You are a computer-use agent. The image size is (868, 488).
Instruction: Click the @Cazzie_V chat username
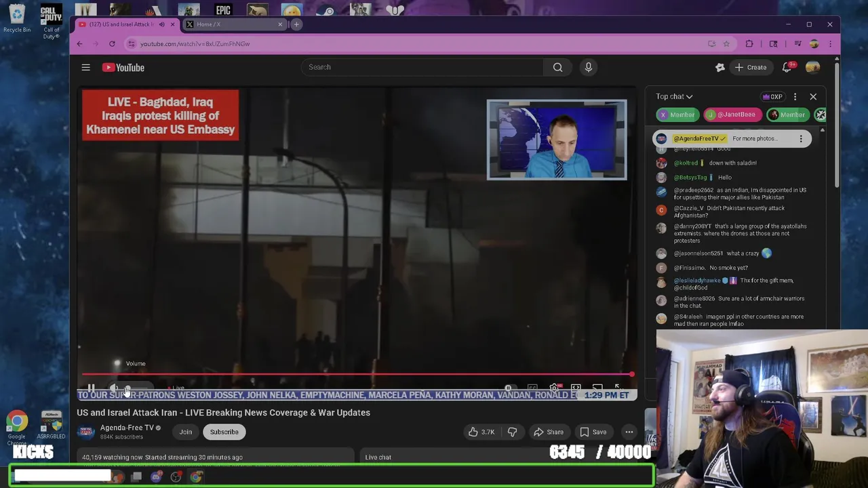point(688,208)
